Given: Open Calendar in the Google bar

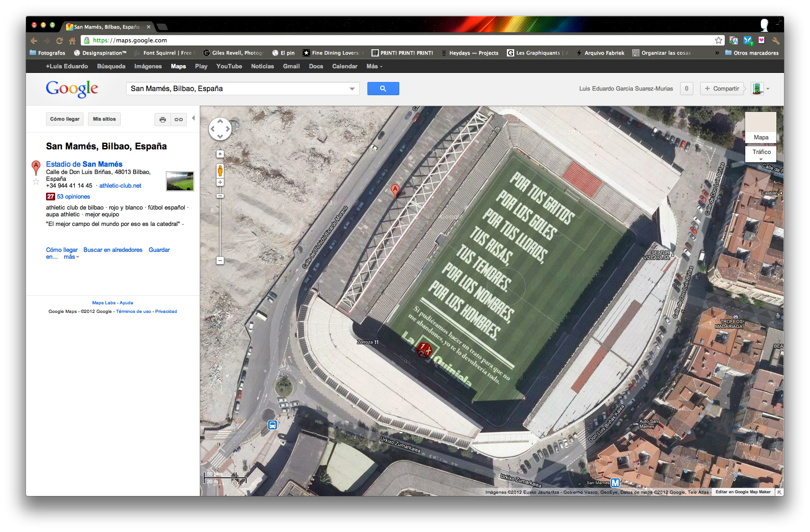Looking at the screenshot, I should pyautogui.click(x=345, y=66).
